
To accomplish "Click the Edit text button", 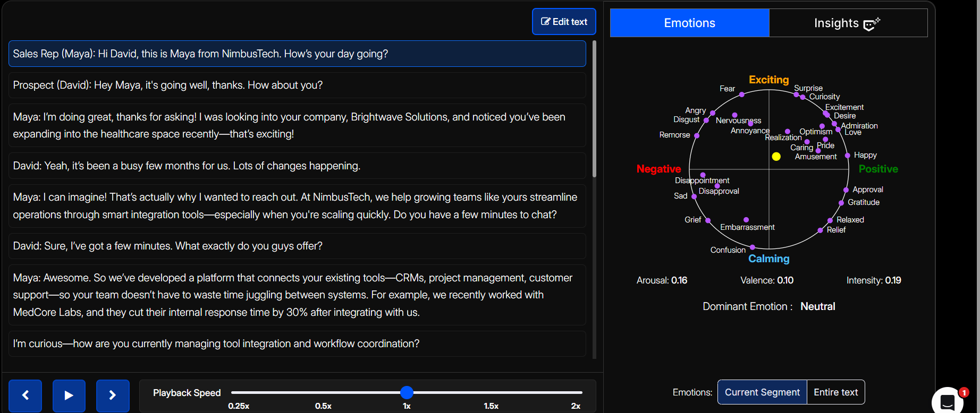I will [564, 22].
